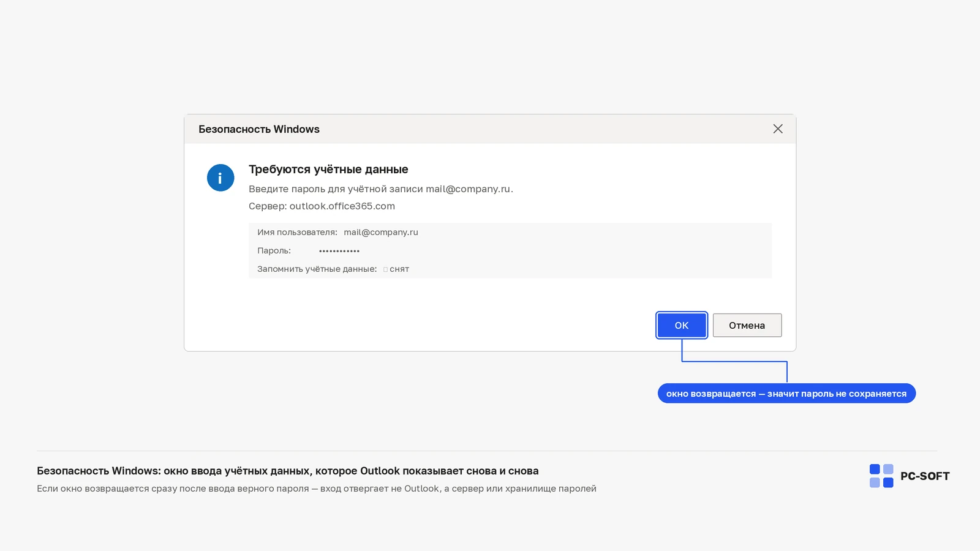Click the Сервер: outlook.office365.com line
The image size is (980, 551).
click(322, 206)
